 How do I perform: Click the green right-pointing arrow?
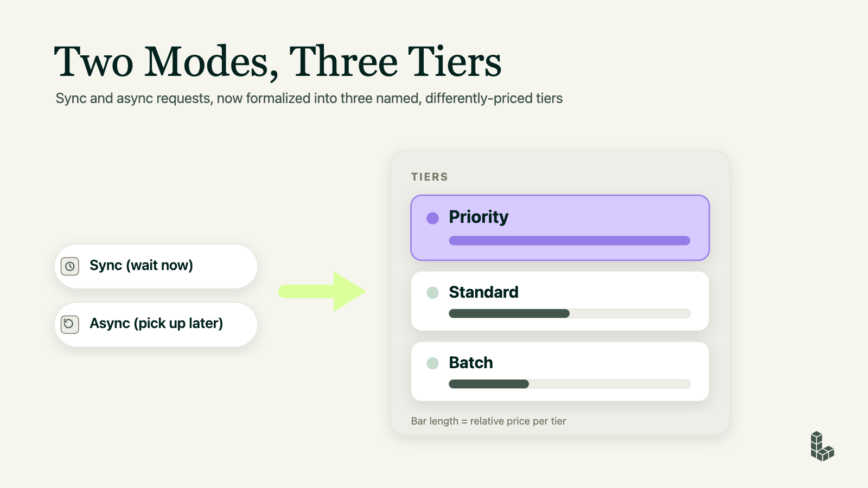click(322, 292)
